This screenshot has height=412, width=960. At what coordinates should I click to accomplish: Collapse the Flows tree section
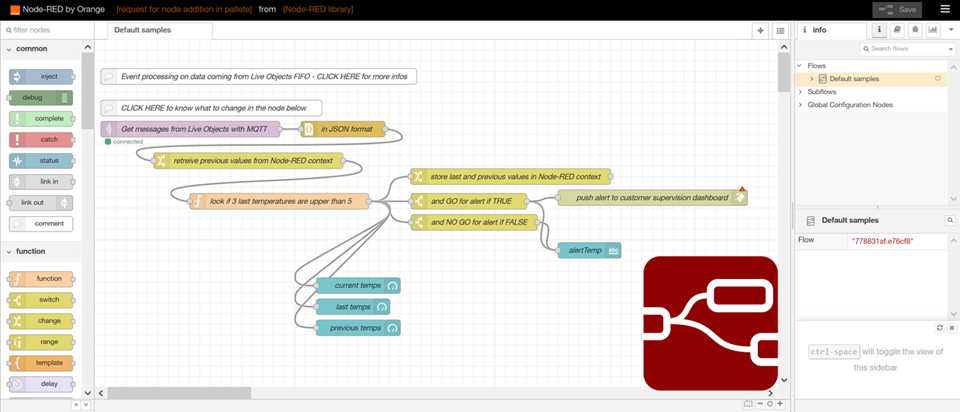(800, 66)
